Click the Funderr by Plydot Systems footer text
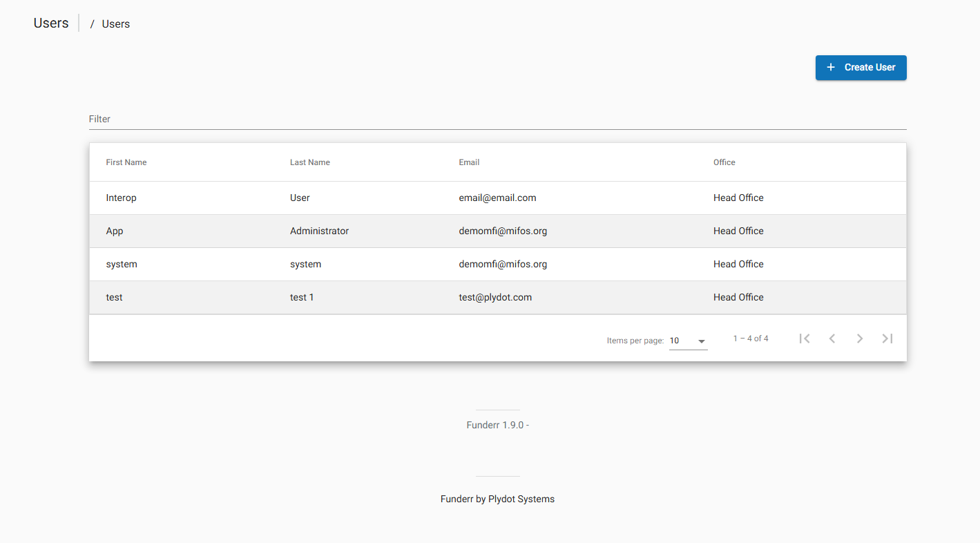Image resolution: width=980 pixels, height=543 pixels. pos(497,499)
